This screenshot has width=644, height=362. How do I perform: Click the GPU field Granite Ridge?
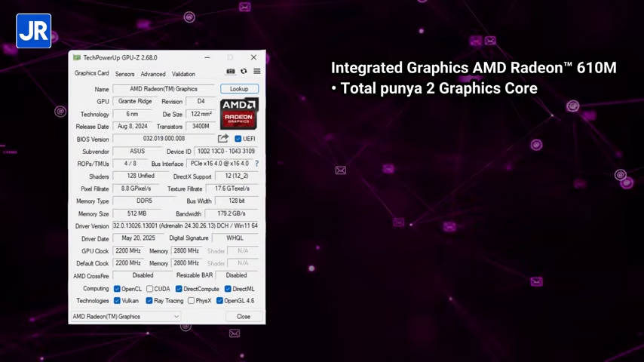pyautogui.click(x=135, y=101)
